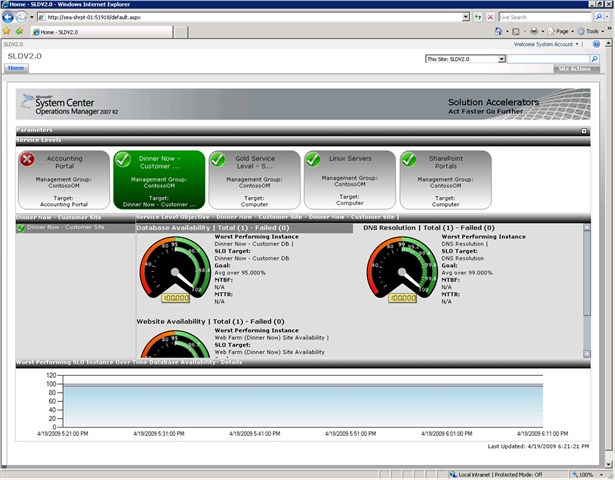Image resolution: width=615 pixels, height=480 pixels.
Task: Switch to the Home tab
Action: click(x=17, y=68)
